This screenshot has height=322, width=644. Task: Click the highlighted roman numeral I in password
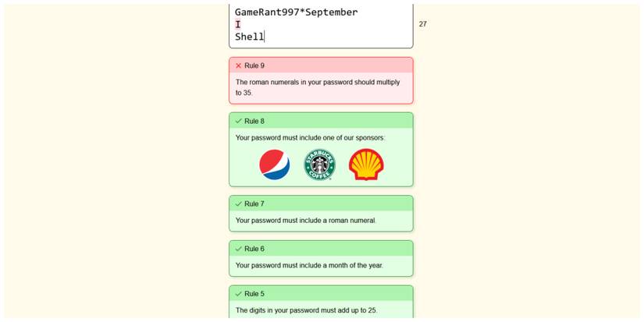(238, 24)
